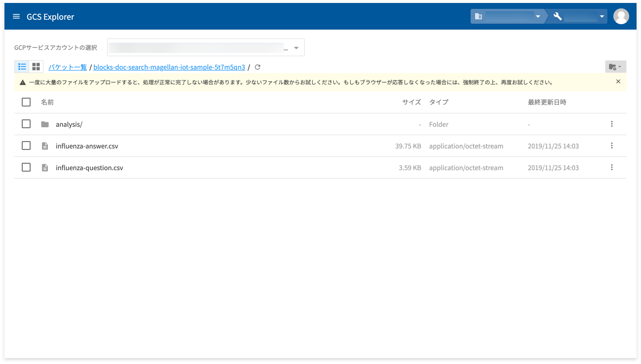Open more options for analysis/ folder
The image size is (641, 364).
click(x=612, y=124)
